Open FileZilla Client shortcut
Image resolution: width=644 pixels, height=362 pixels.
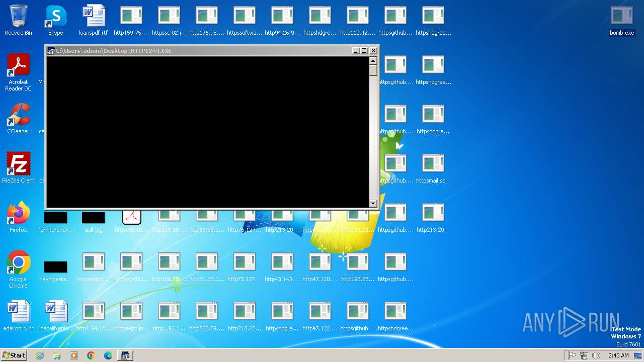coord(18,168)
